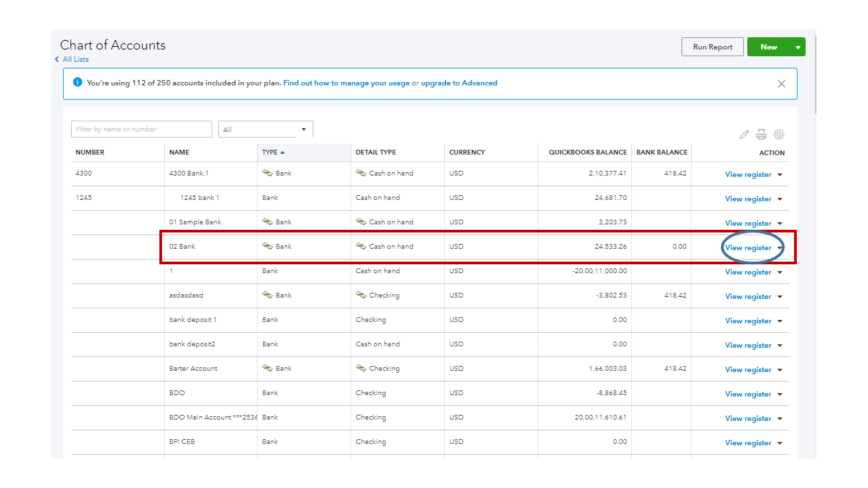Click the Filter by name or number field
The height and width of the screenshot is (488, 868).
click(141, 129)
